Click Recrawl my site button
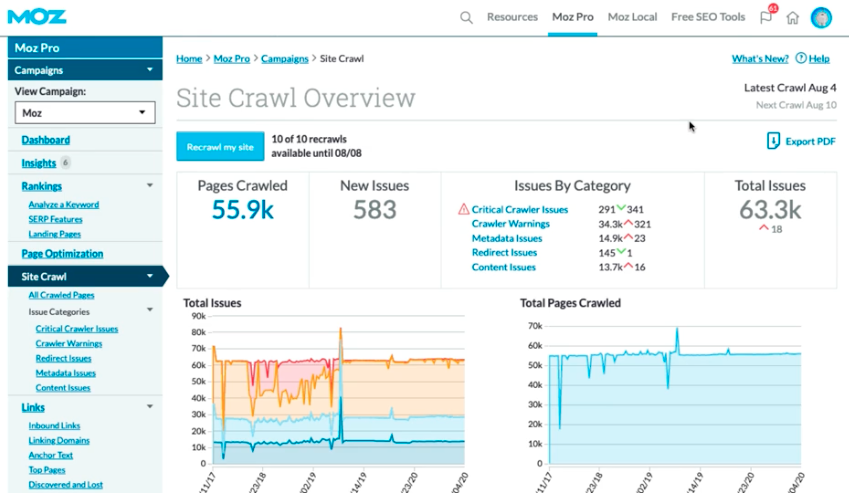The image size is (849, 493). click(x=220, y=147)
